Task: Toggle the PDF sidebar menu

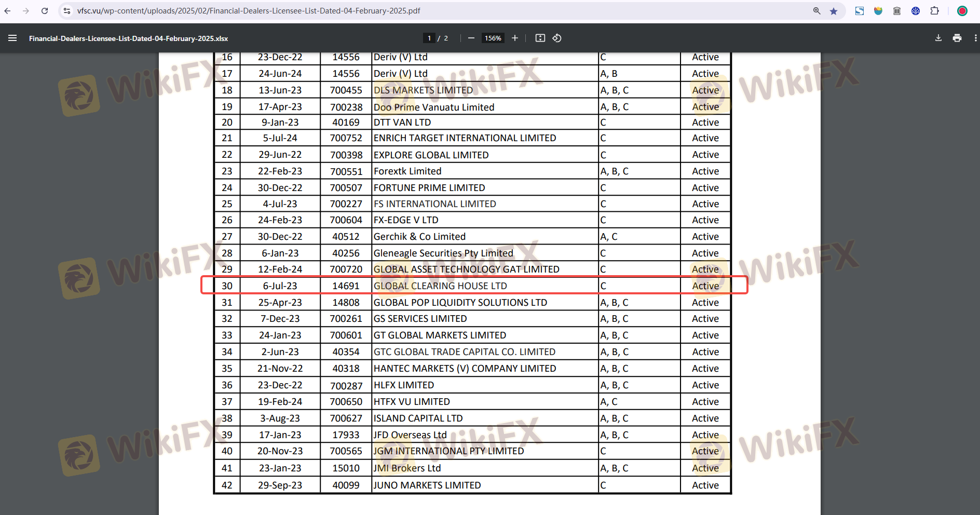Action: click(12, 38)
